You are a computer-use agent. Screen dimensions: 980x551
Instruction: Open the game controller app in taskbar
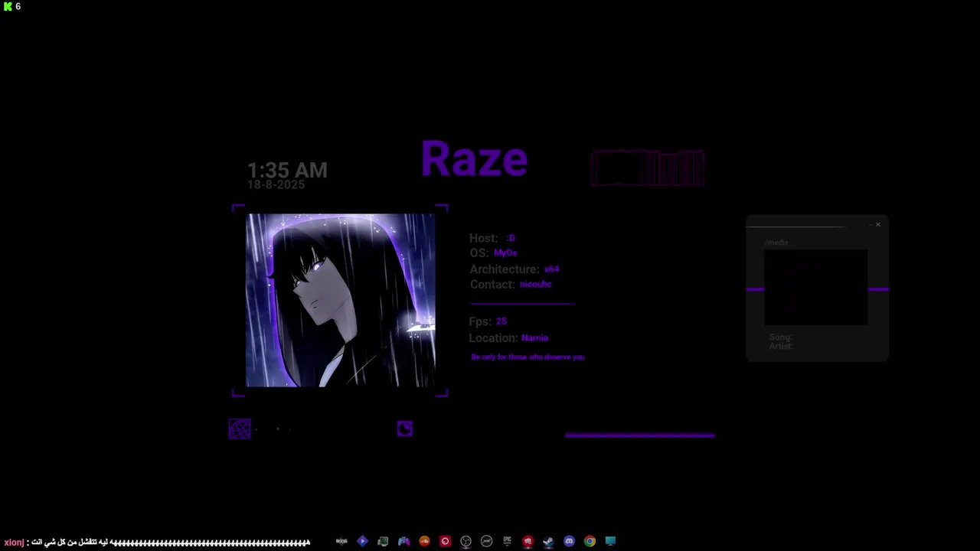click(403, 541)
